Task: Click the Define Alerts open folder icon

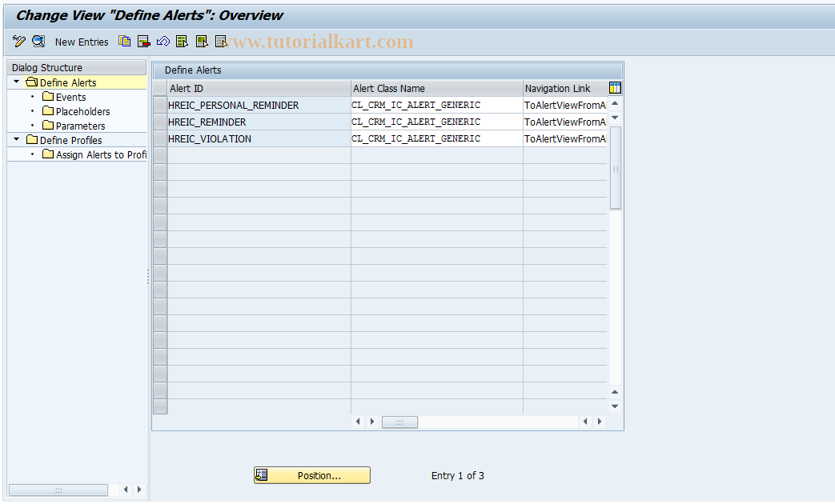Action: pyautogui.click(x=32, y=82)
